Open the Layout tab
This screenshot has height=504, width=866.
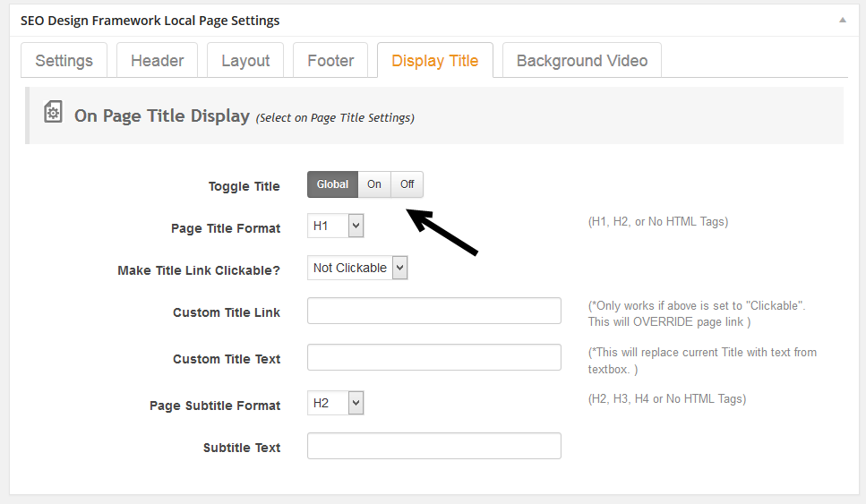[245, 60]
